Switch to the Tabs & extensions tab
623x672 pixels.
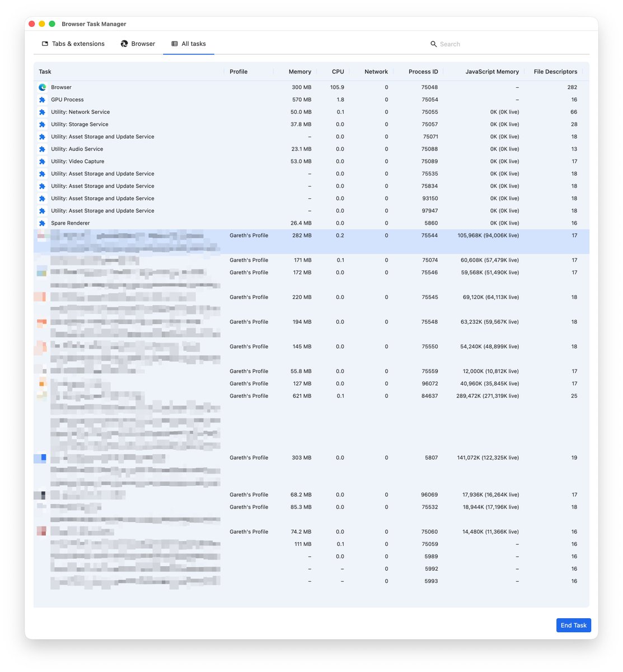point(73,44)
